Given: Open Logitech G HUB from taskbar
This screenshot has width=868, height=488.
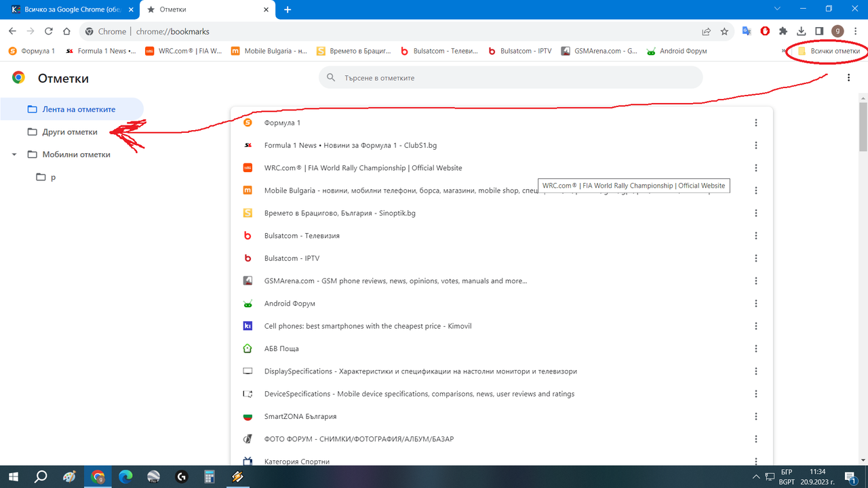Looking at the screenshot, I should coord(182,476).
